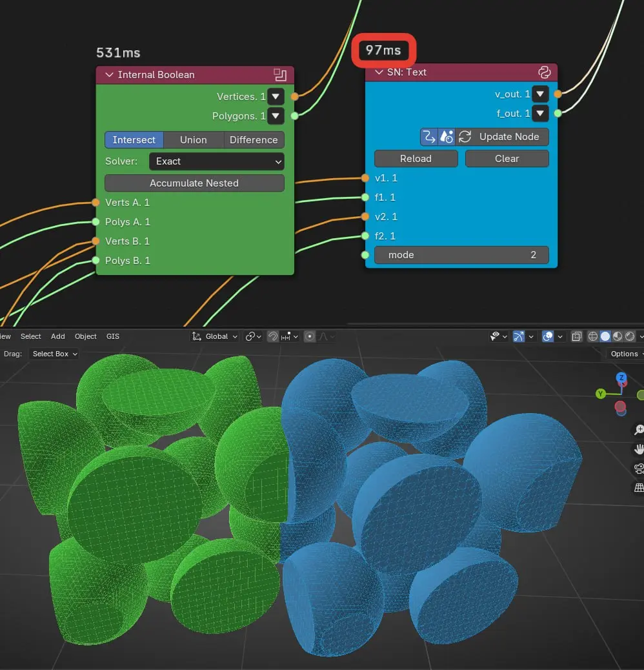
Task: Click the hand pan view icon
Action: pos(639,449)
